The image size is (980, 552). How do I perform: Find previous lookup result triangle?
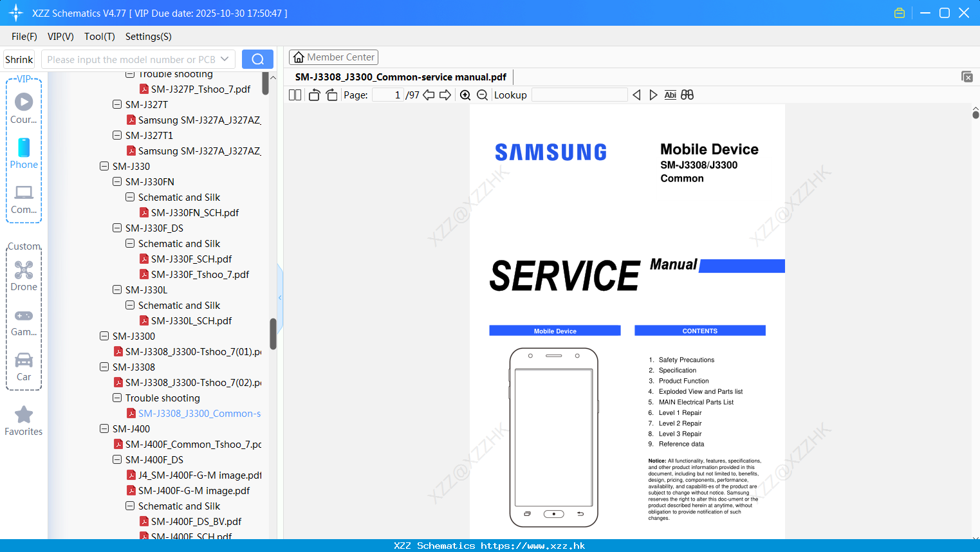(x=636, y=95)
